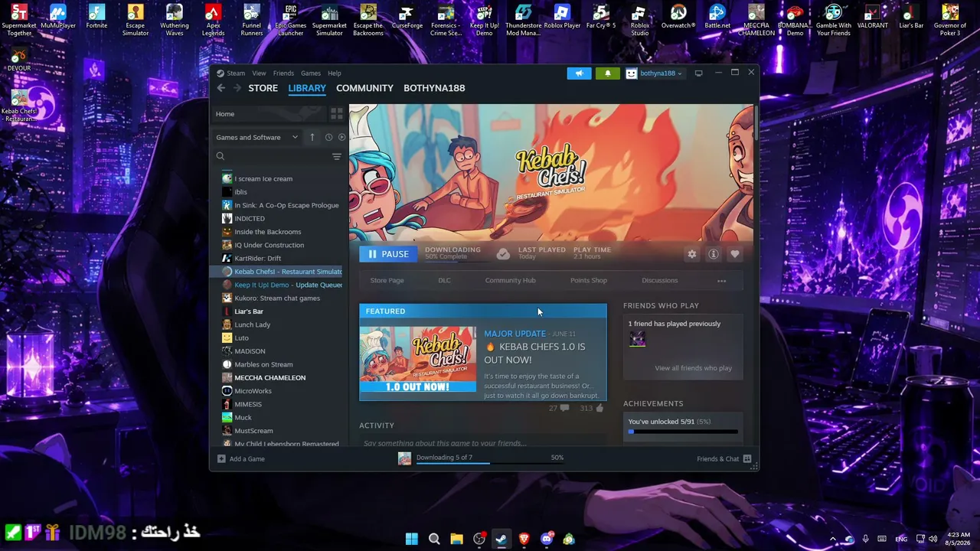Screen dimensions: 980x551
Task: Select the Apex Legends desktop icon
Action: click(x=213, y=20)
